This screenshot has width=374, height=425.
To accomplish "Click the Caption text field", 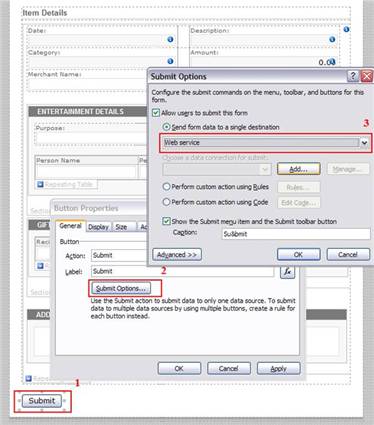I will point(296,234).
